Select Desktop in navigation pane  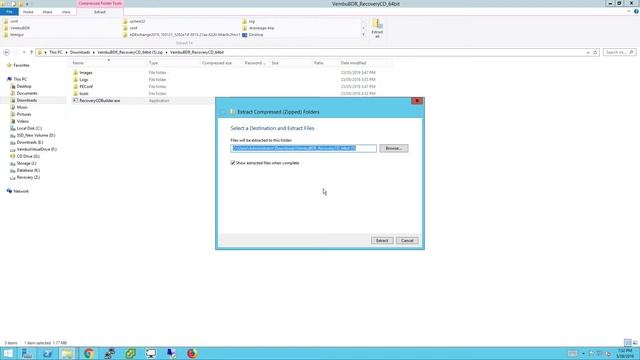[24, 86]
